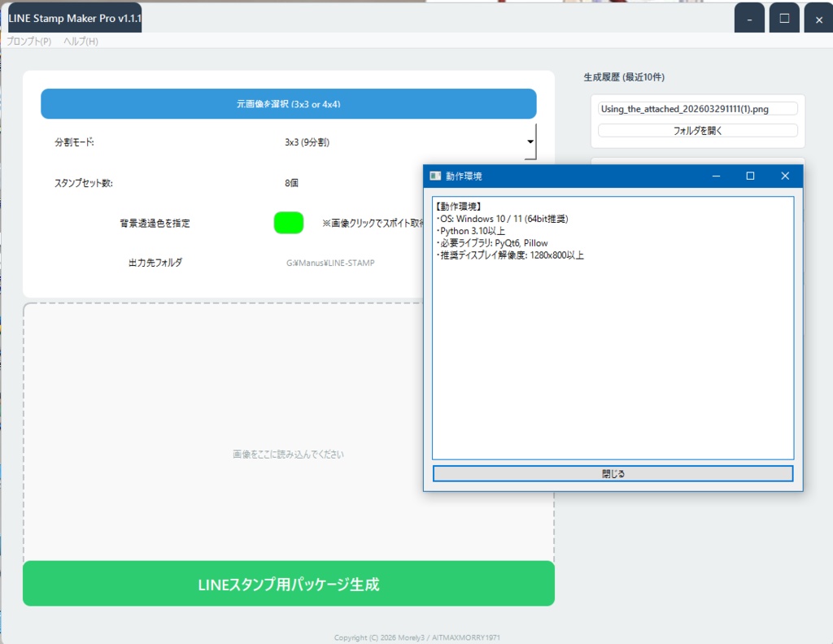Open the green 背景透過色 color swatch
Image resolution: width=833 pixels, height=644 pixels.
(288, 223)
